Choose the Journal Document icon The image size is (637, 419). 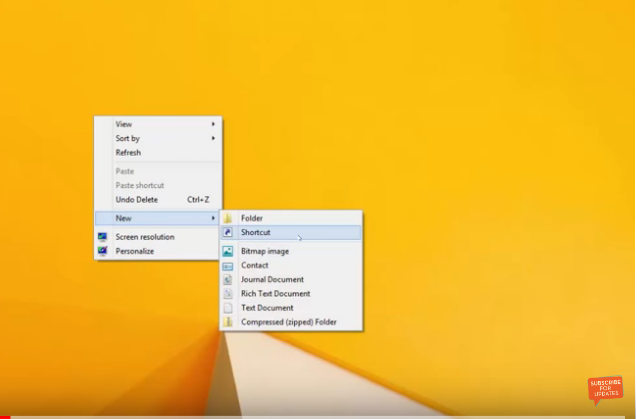[x=228, y=280]
